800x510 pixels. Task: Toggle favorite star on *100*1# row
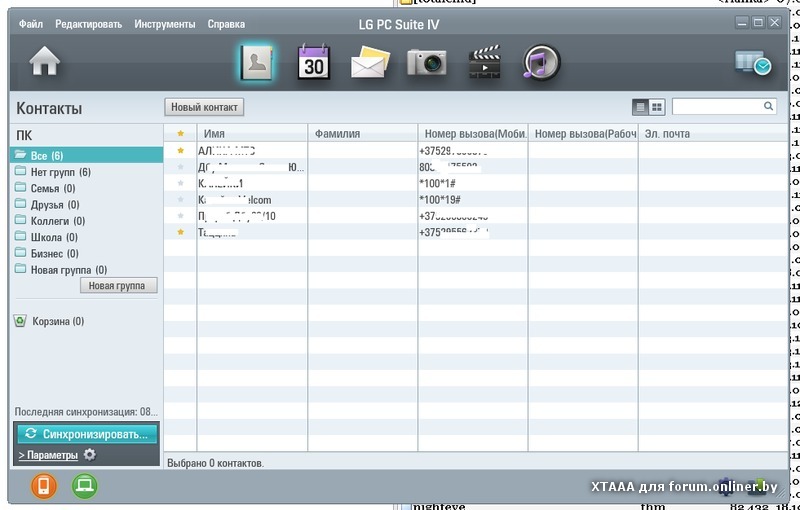180,183
